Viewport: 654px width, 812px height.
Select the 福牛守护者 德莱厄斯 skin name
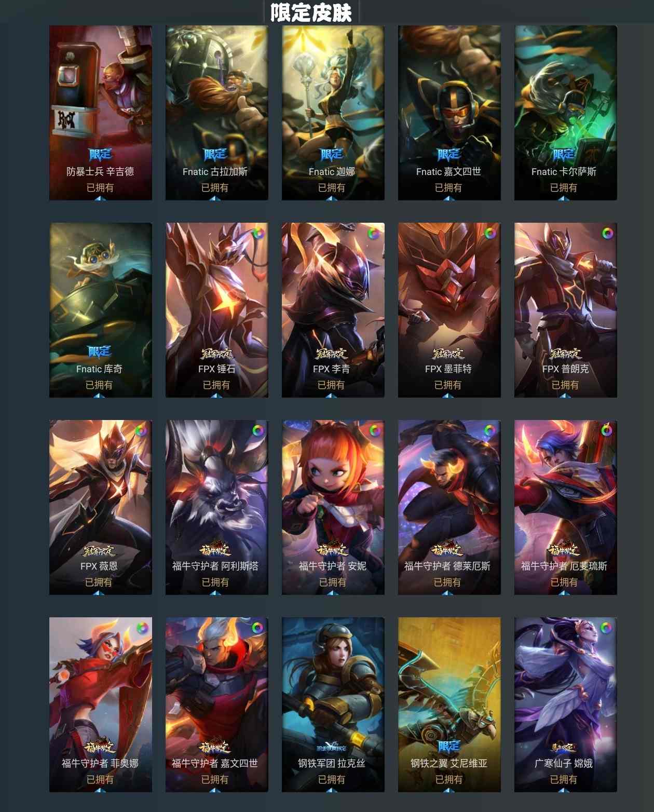[447, 566]
